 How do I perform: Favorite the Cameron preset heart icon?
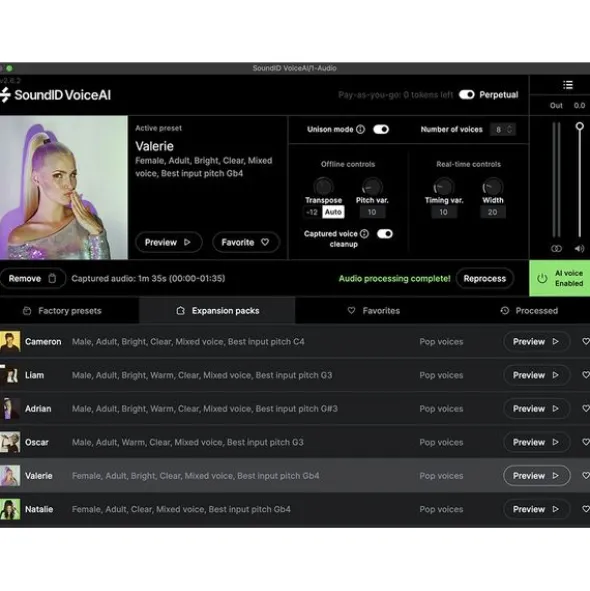tap(585, 341)
